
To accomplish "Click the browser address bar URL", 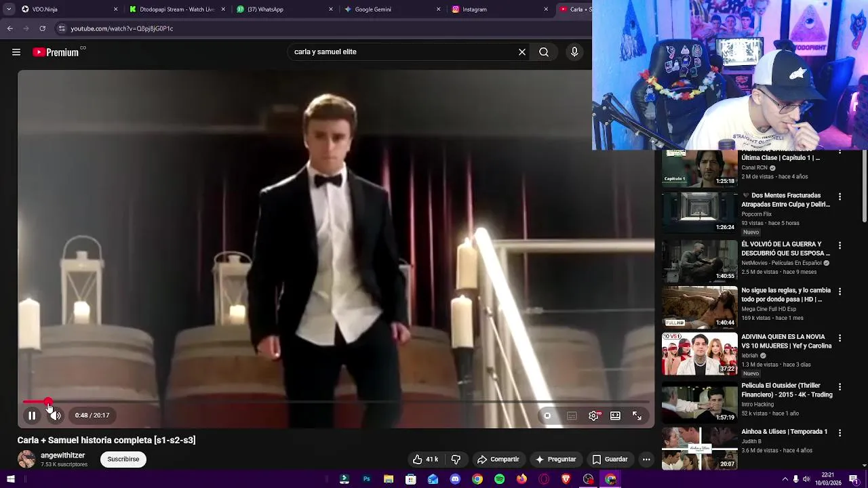I will click(x=122, y=28).
